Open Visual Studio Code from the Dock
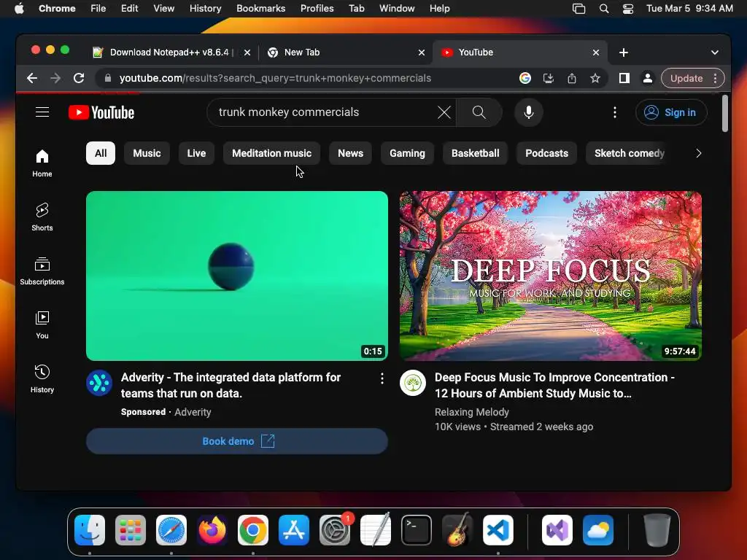 (x=498, y=530)
